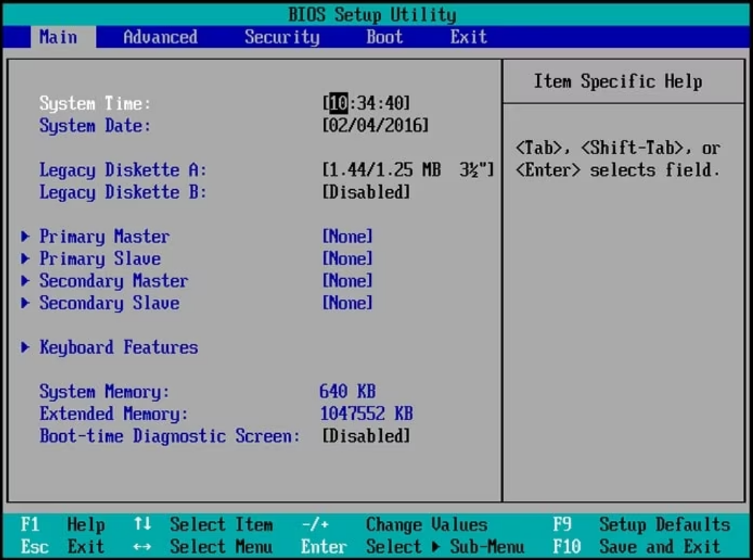Open the Primary Master sub-menu label
The image size is (753, 560).
[x=104, y=237]
